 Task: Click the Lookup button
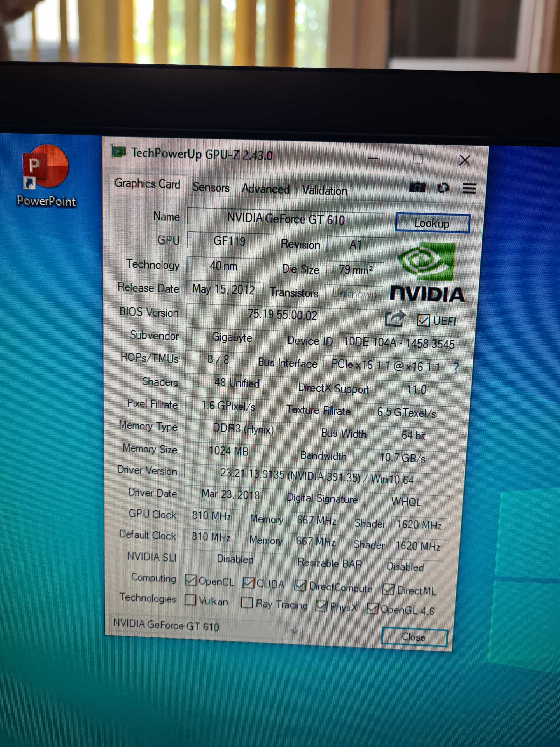point(432,223)
